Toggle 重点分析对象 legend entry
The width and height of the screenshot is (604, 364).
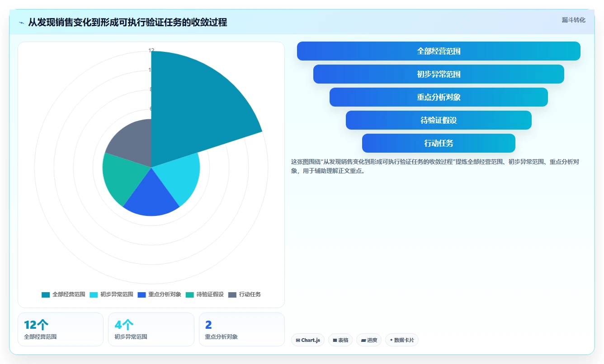(x=159, y=294)
